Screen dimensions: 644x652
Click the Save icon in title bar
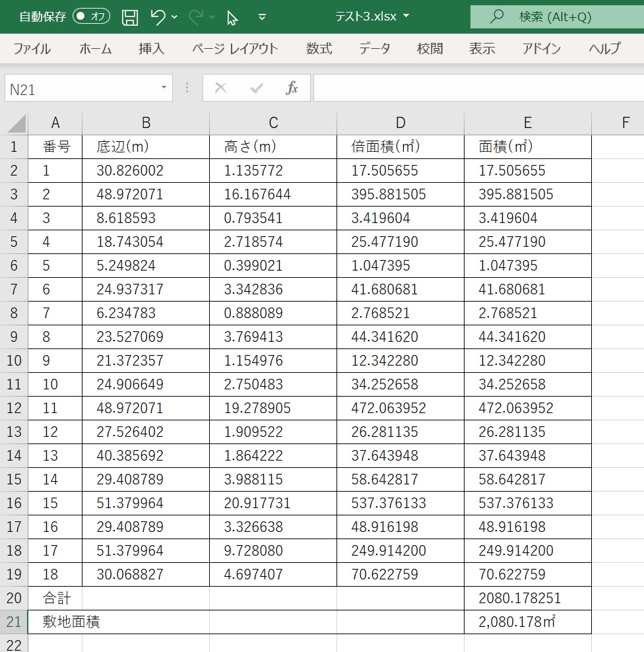pos(131,17)
